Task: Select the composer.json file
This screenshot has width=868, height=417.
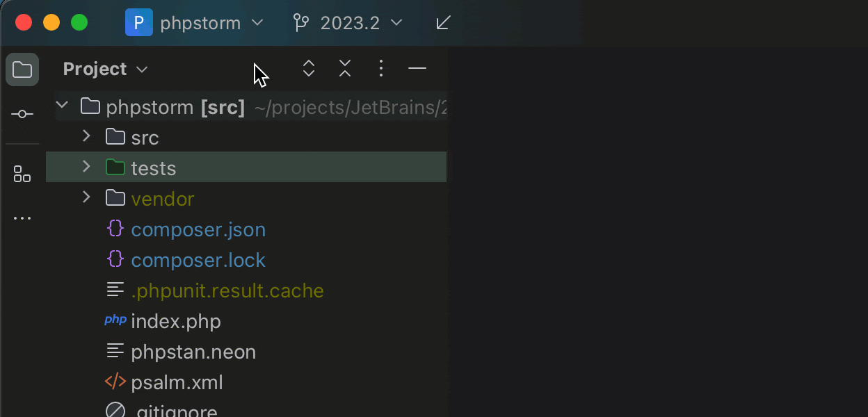Action: 198,229
